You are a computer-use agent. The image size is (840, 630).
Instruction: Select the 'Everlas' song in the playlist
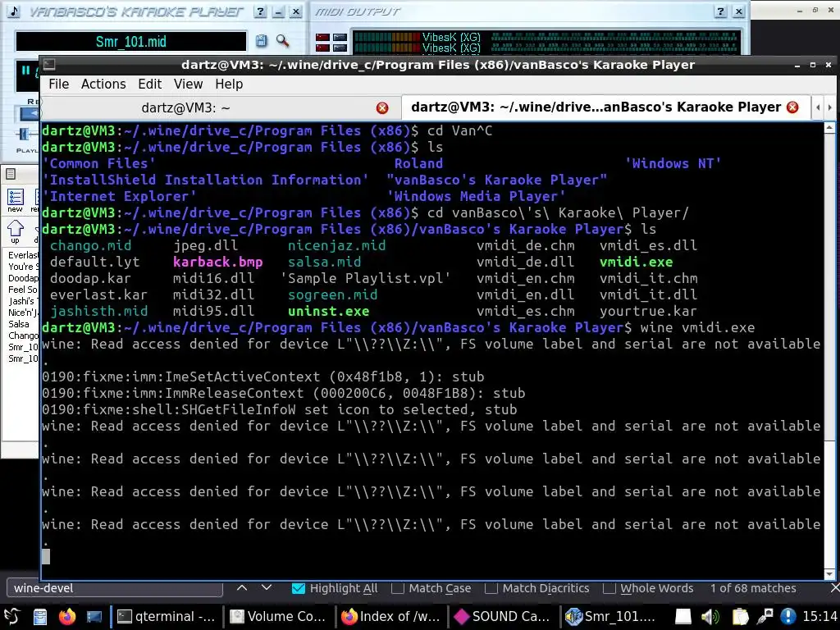pyautogui.click(x=23, y=255)
